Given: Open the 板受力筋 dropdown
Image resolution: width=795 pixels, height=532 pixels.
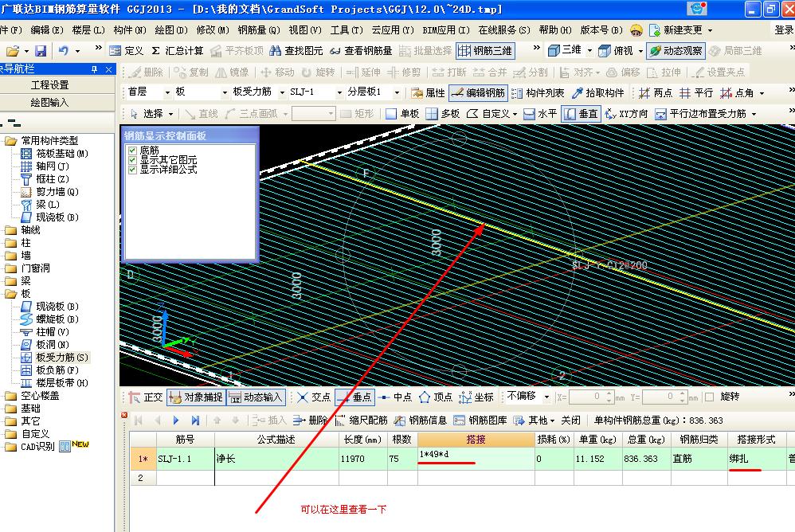Looking at the screenshot, I should [x=282, y=92].
